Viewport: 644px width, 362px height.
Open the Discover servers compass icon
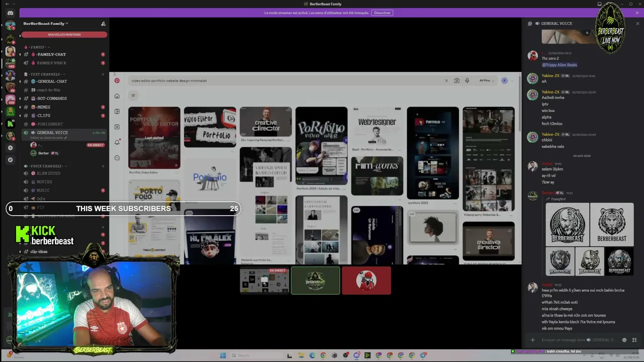10,160
